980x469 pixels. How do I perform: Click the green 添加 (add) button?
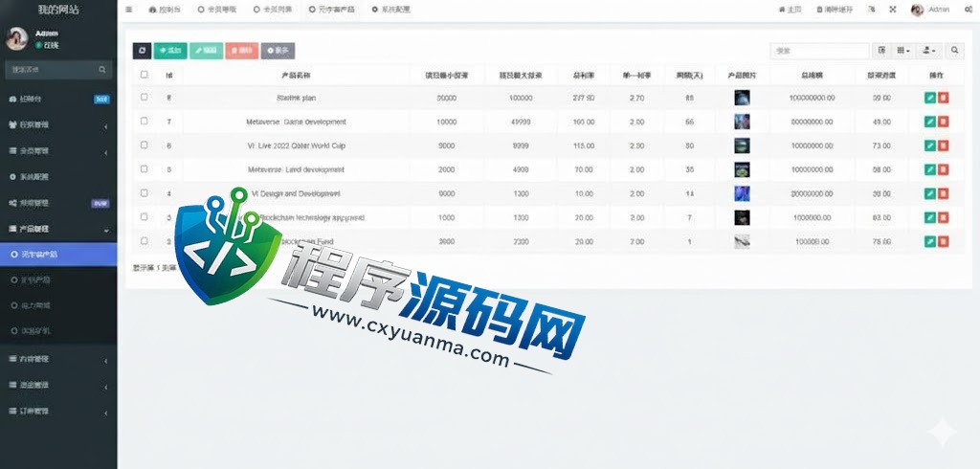(170, 52)
